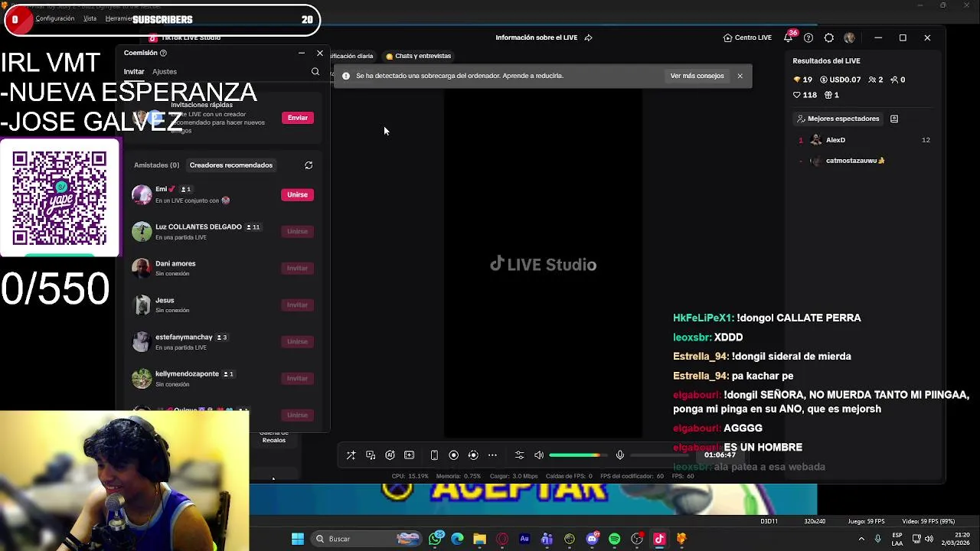Open Mejores espectadores viewer list
Screen dimensions: 980x551
tap(838, 119)
